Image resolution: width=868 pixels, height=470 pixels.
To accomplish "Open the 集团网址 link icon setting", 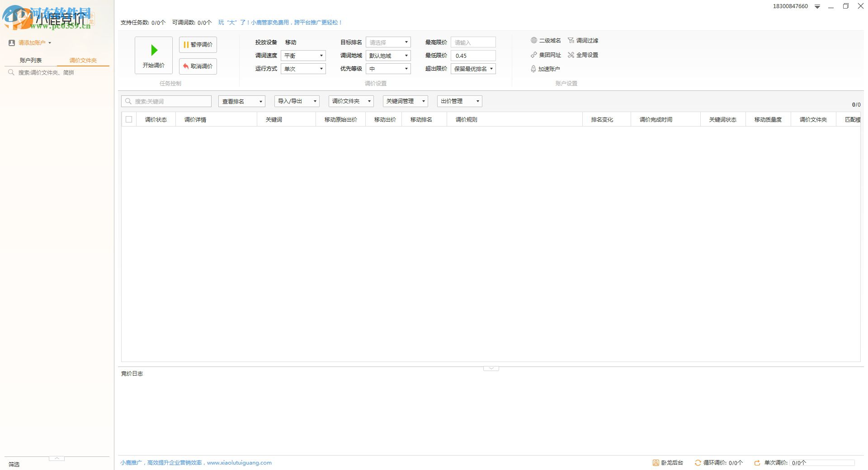I will click(x=534, y=55).
